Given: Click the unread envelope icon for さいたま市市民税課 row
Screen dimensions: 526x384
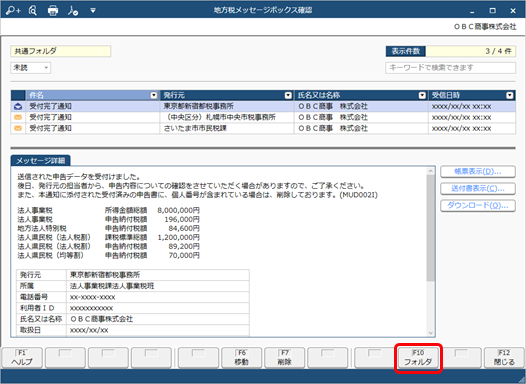Looking at the screenshot, I should click(x=18, y=128).
